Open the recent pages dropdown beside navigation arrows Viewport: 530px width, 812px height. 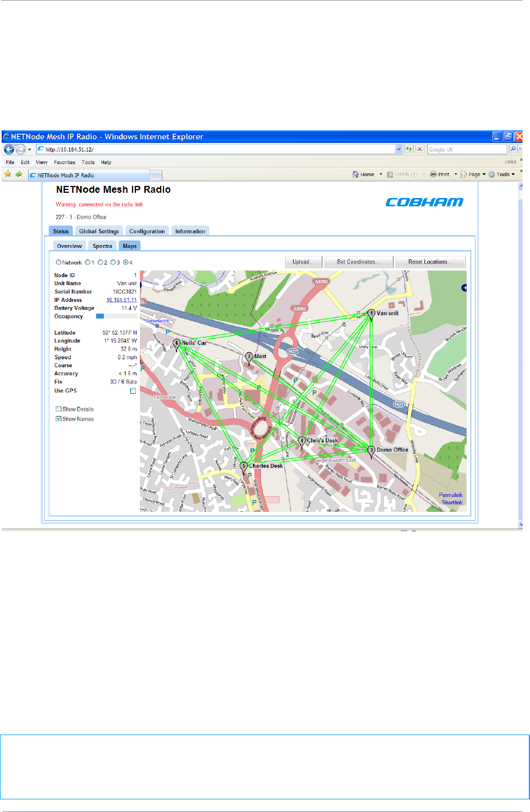point(30,150)
